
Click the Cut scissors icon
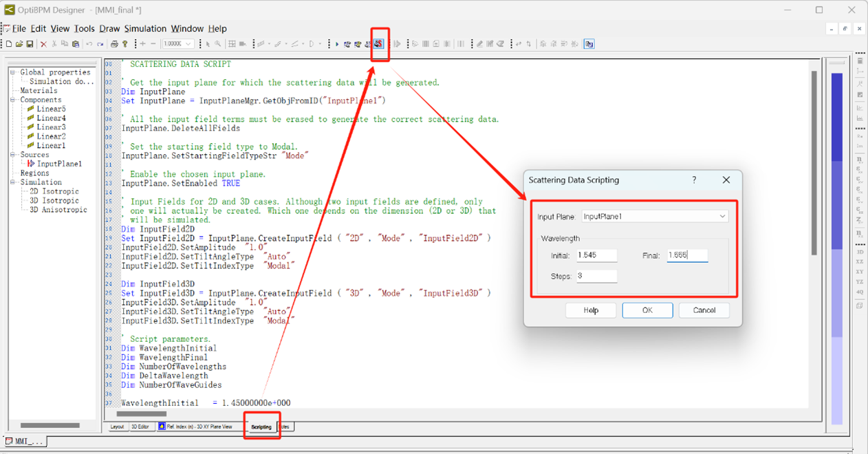[54, 44]
